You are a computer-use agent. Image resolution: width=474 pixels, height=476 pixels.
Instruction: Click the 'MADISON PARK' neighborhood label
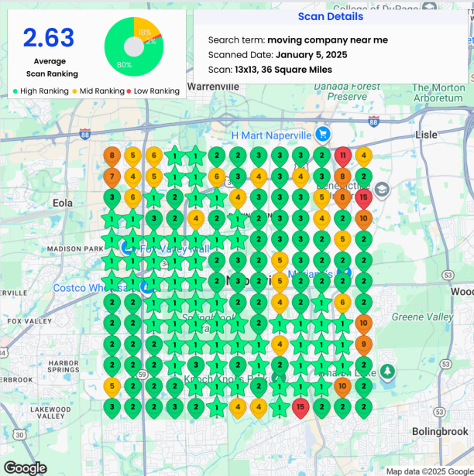[x=75, y=249]
